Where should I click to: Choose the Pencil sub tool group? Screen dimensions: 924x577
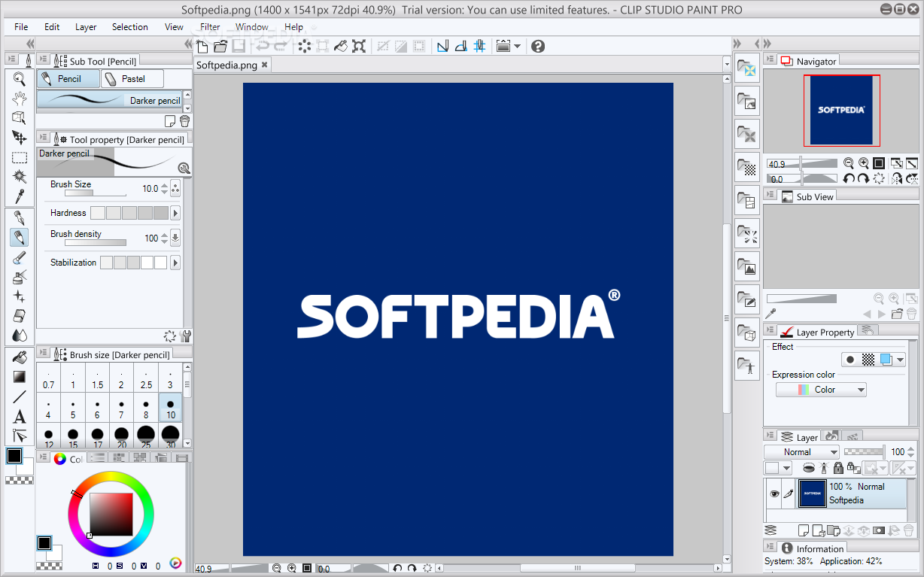point(68,79)
